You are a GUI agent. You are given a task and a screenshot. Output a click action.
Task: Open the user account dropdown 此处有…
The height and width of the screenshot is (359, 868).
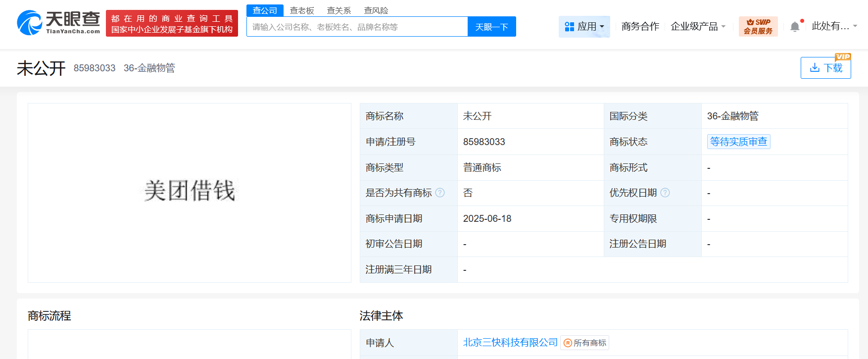(834, 26)
